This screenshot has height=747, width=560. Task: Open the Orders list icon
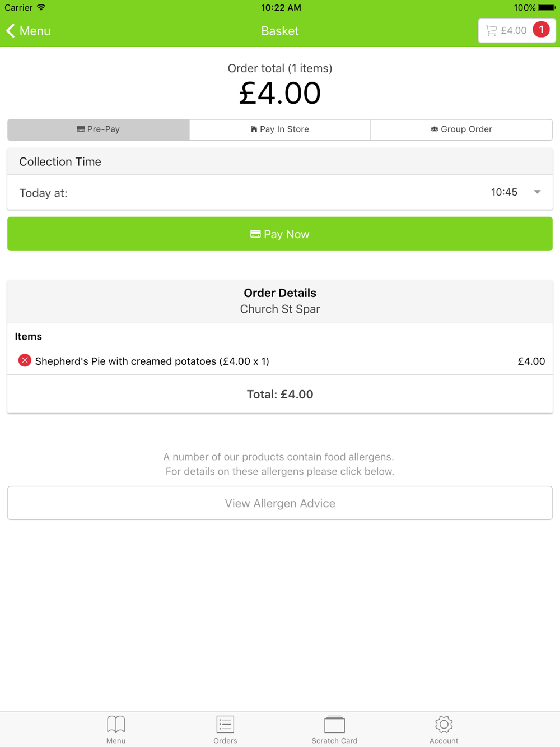point(225,724)
